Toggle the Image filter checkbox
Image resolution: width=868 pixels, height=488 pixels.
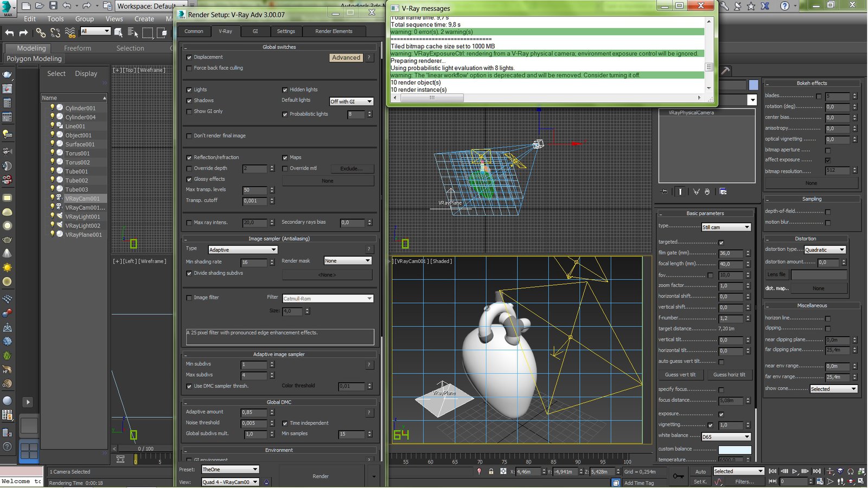[189, 298]
